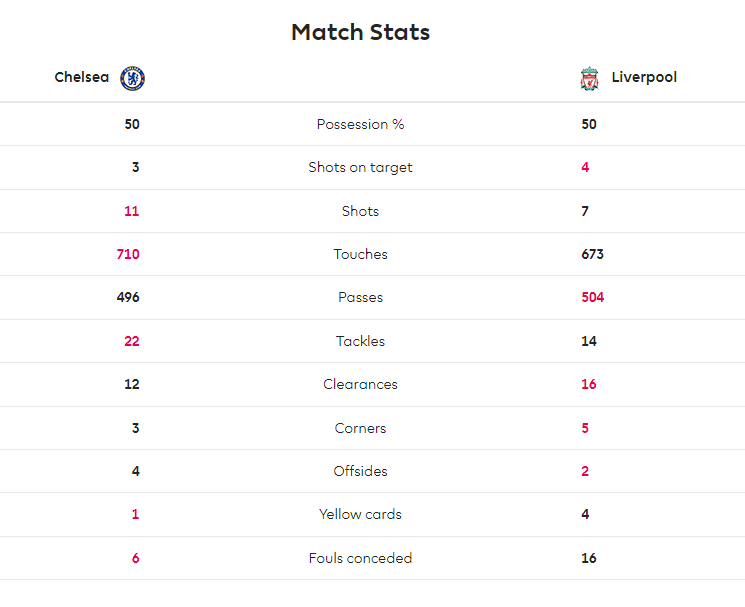Open the Liverpool team name link
The width and height of the screenshot is (745, 607).
[x=644, y=77]
